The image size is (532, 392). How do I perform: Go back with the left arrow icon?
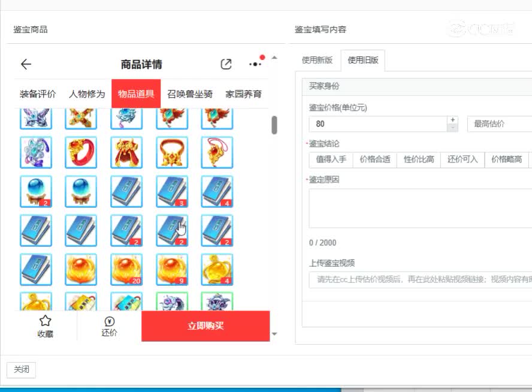pos(26,64)
